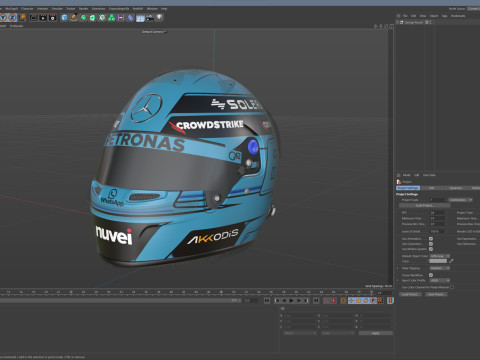Open the Simulate menu

[x=57, y=9]
